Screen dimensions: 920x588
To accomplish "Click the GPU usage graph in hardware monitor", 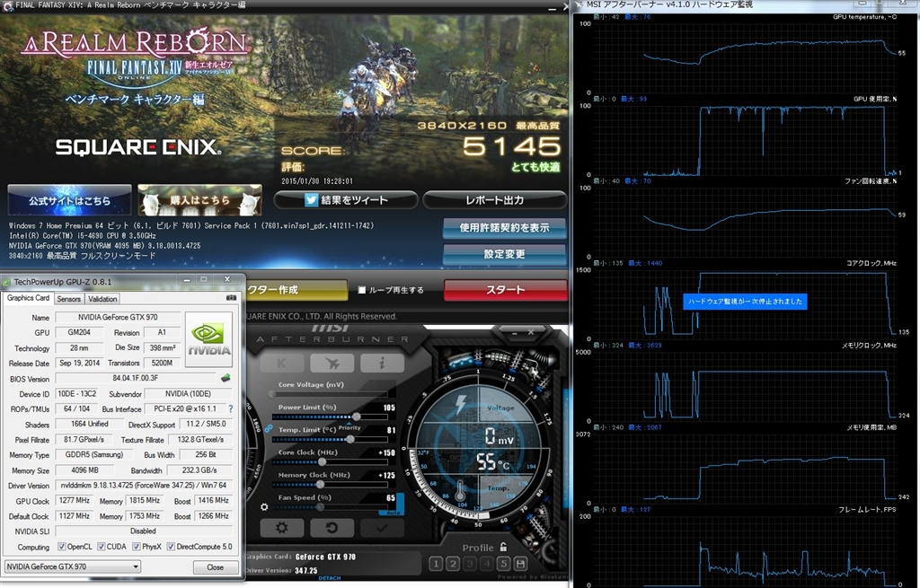I will [x=745, y=139].
